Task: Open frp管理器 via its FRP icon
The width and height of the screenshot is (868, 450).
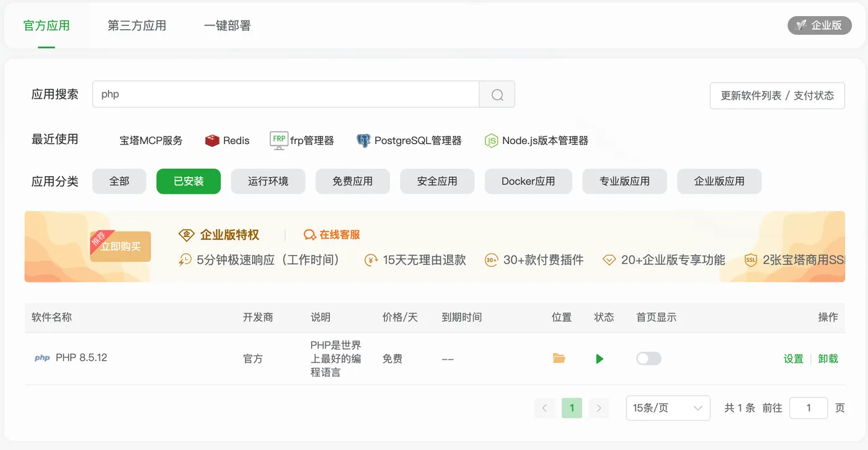Action: point(279,140)
